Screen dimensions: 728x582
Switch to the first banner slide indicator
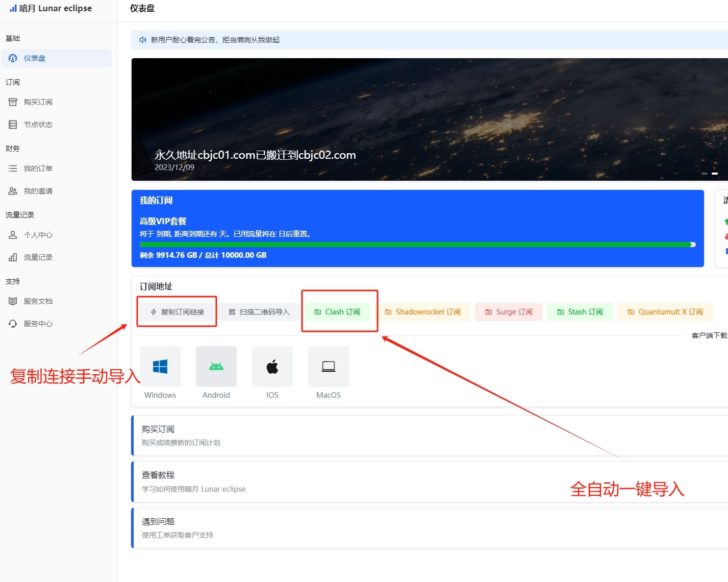704,174
